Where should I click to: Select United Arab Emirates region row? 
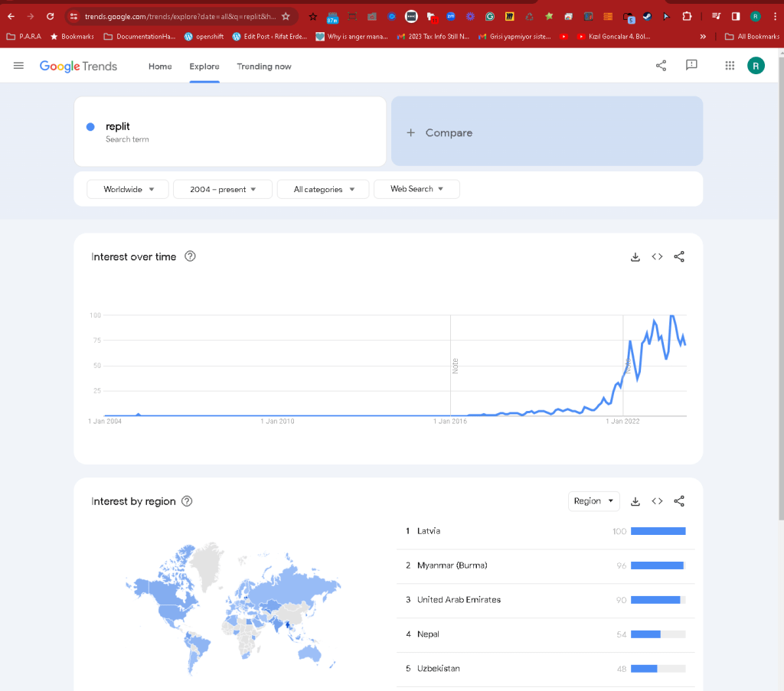pos(545,600)
